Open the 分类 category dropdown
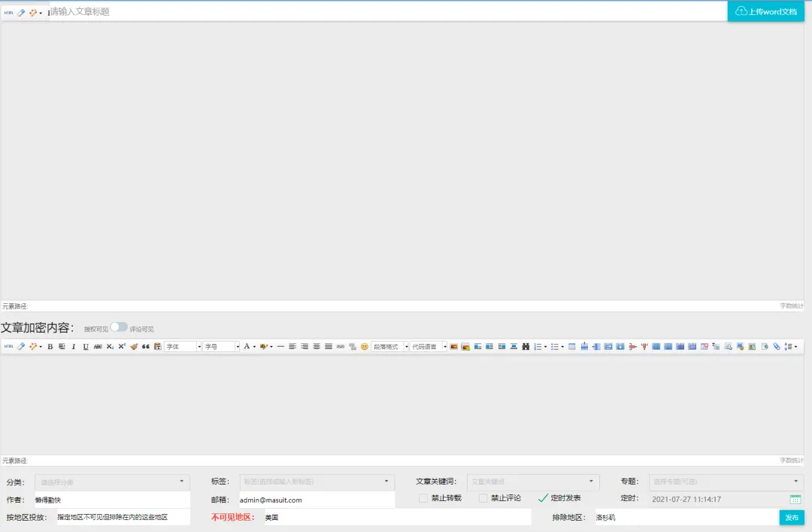Image resolution: width=812 pixels, height=532 pixels. pos(112,482)
